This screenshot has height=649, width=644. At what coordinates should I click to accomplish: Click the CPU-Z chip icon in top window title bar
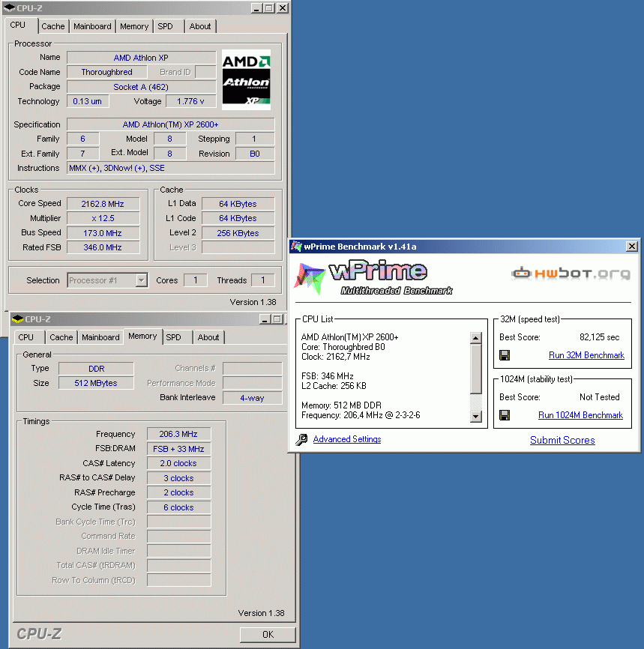9,7
